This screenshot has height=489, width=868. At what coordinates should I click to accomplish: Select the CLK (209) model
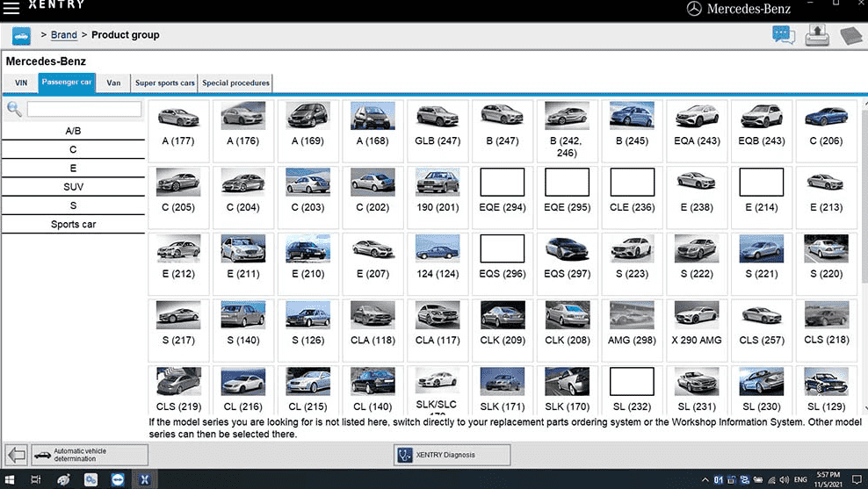point(503,330)
